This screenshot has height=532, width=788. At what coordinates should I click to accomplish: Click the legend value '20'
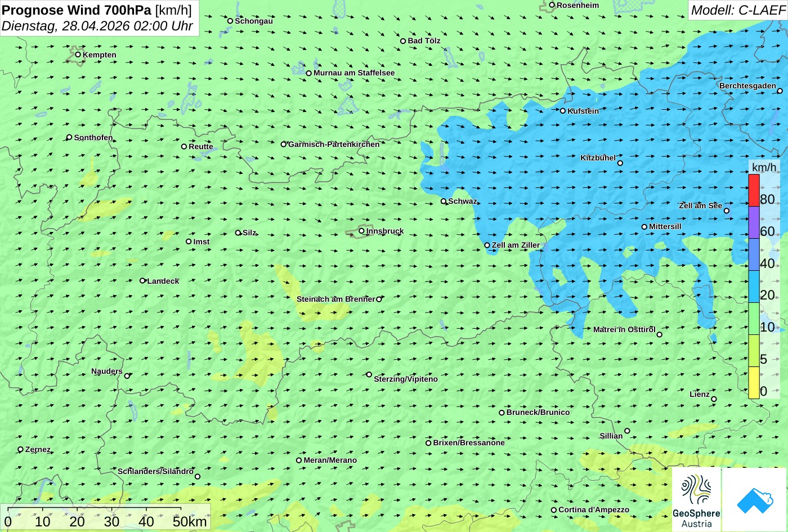[767, 295]
